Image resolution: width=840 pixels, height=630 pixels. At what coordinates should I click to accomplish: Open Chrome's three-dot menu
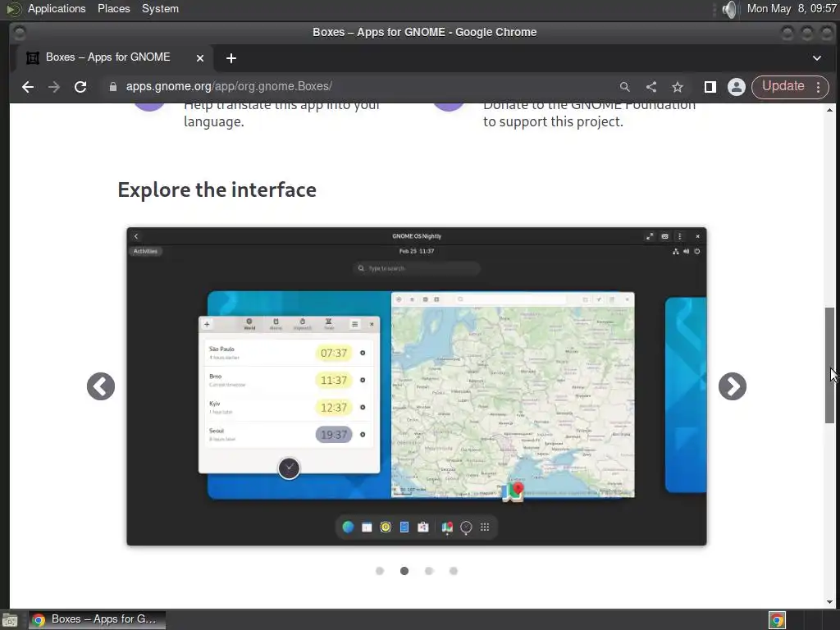click(x=818, y=87)
